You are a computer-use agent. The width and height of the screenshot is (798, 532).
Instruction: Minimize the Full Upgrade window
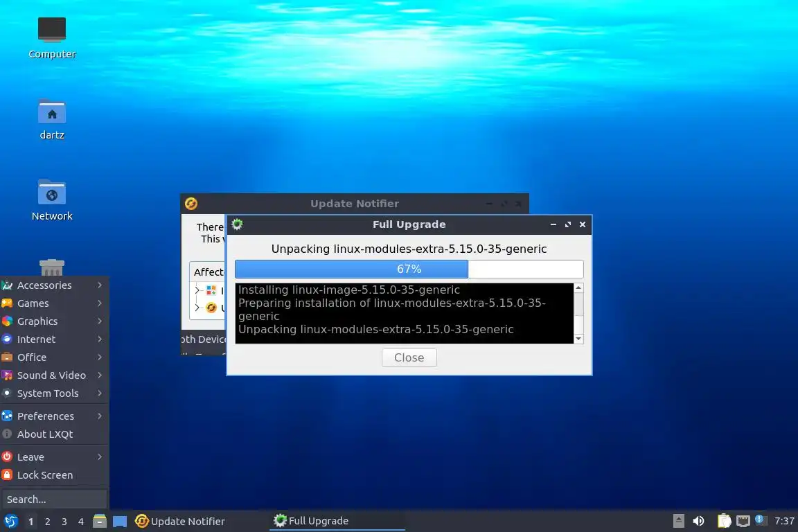[553, 224]
